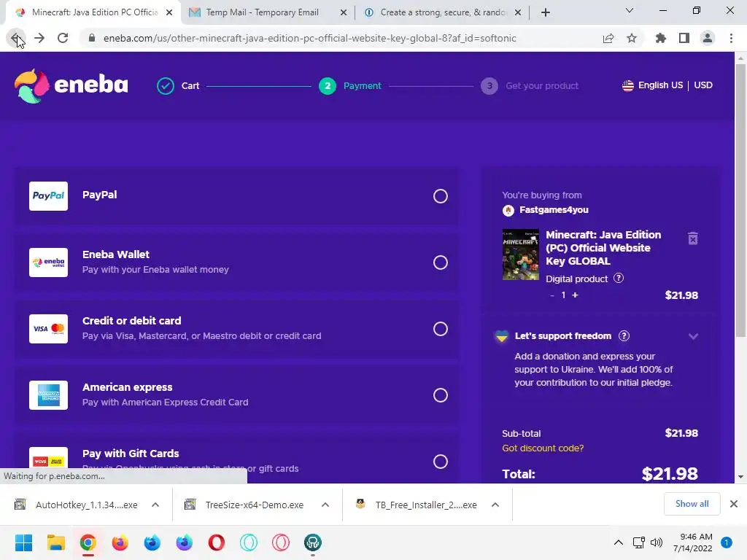Viewport: 747px width, 560px height.
Task: Switch to the Create a strong password tab
Action: [x=443, y=12]
